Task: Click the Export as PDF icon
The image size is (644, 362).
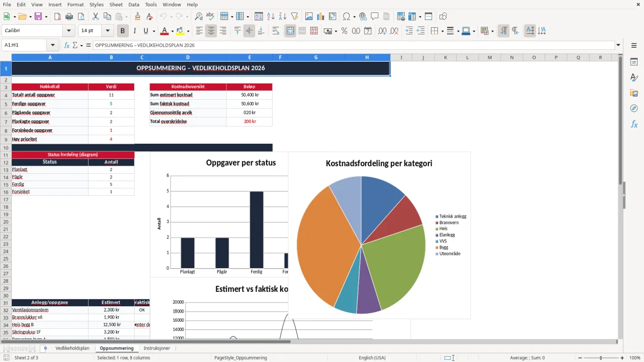Action: [57, 17]
